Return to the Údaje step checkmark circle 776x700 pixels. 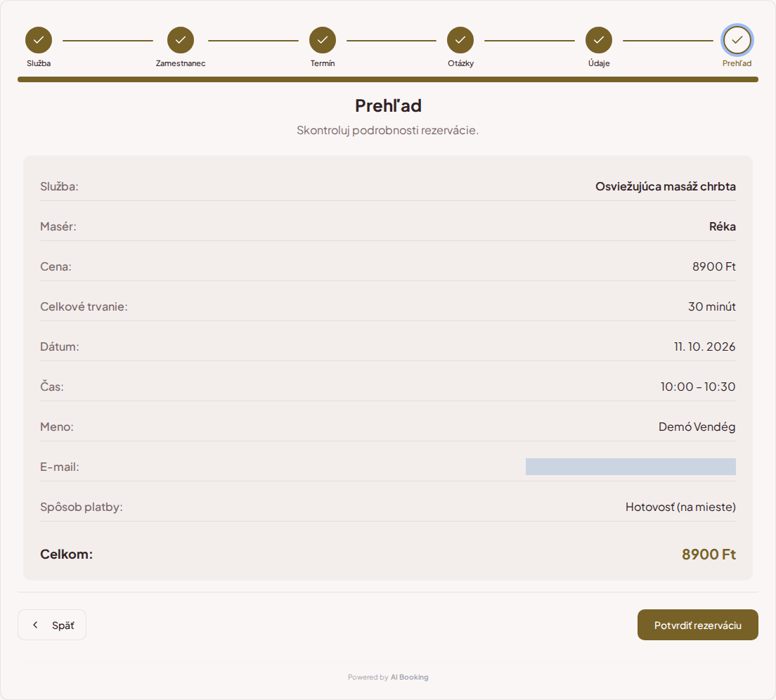(599, 40)
